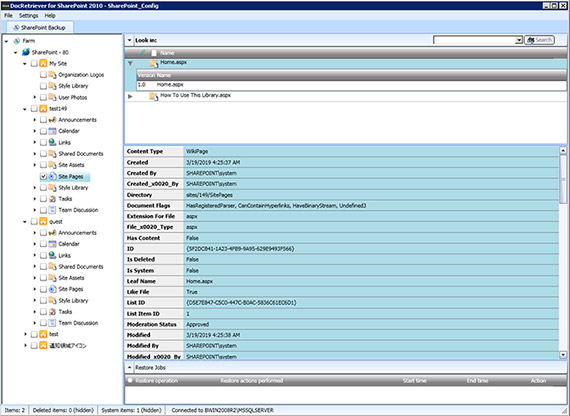Click the Site Pages icon under test149

coord(52,176)
